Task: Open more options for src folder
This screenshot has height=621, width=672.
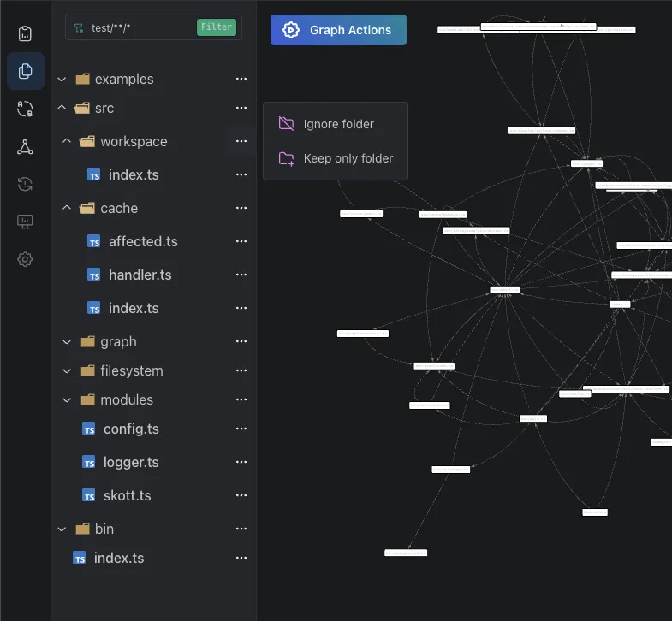Action: [x=241, y=108]
